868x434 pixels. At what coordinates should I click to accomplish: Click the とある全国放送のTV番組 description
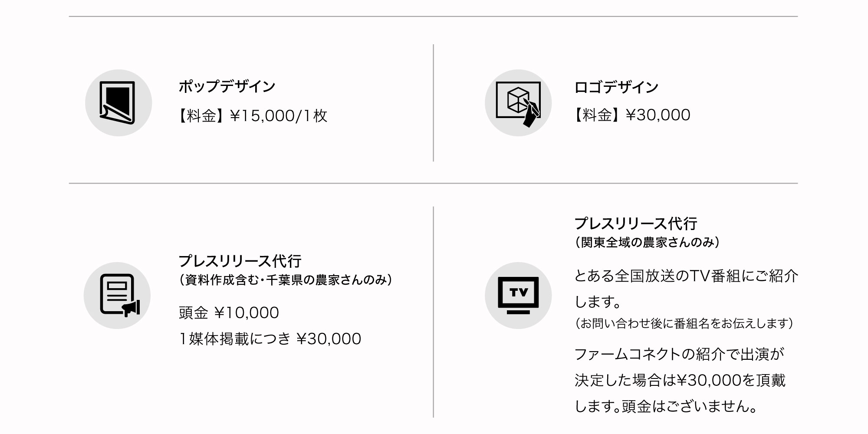pyautogui.click(x=686, y=276)
